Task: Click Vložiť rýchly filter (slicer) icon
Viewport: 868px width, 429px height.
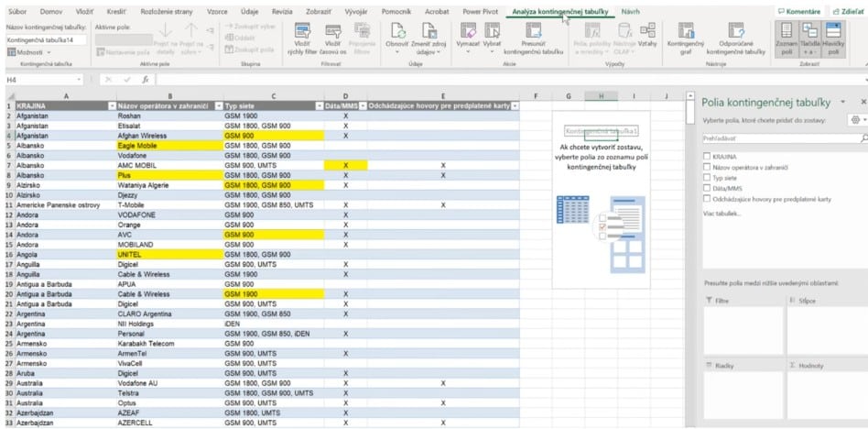Action: click(x=302, y=31)
